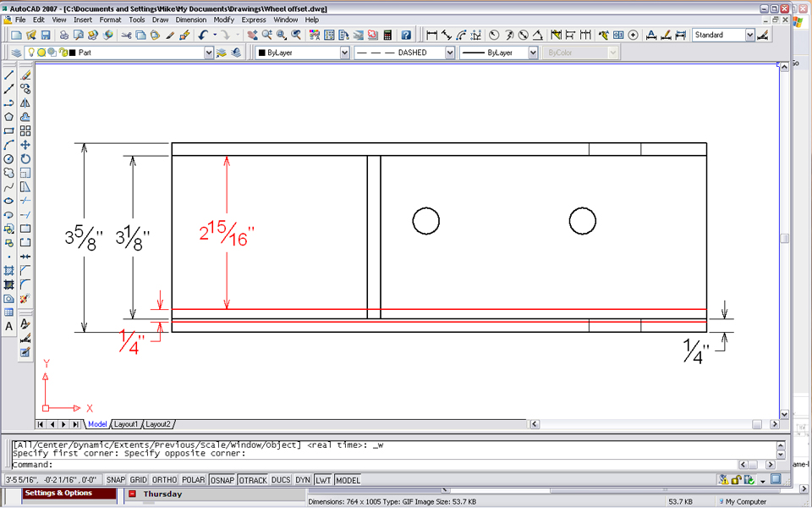812x508 pixels.
Task: Click the horizontal scrollbar right arrow
Action: click(x=775, y=424)
